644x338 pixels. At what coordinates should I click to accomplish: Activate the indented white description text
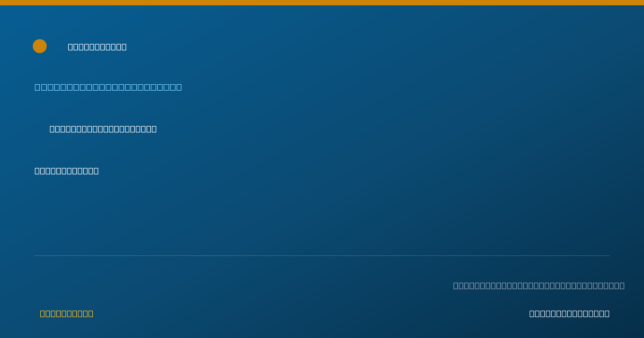point(103,129)
